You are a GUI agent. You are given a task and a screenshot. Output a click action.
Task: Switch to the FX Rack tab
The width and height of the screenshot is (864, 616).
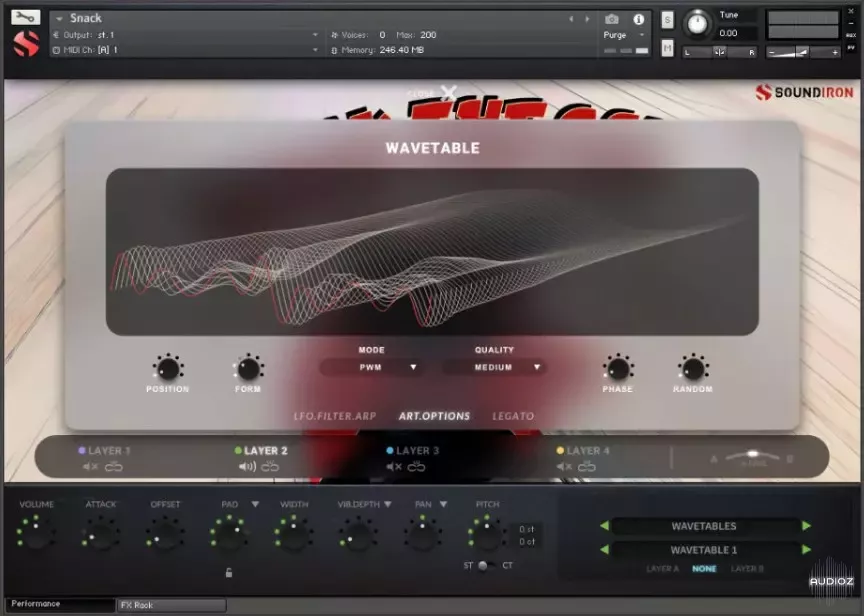coord(135,605)
